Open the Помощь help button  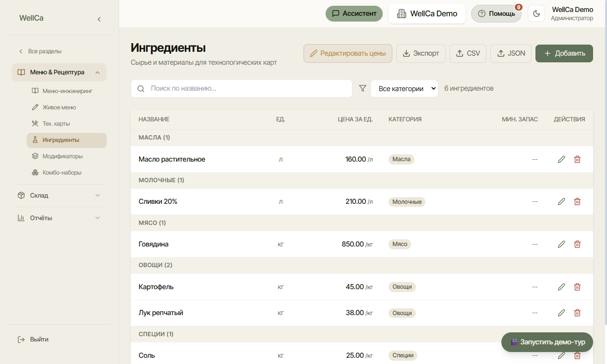[496, 13]
